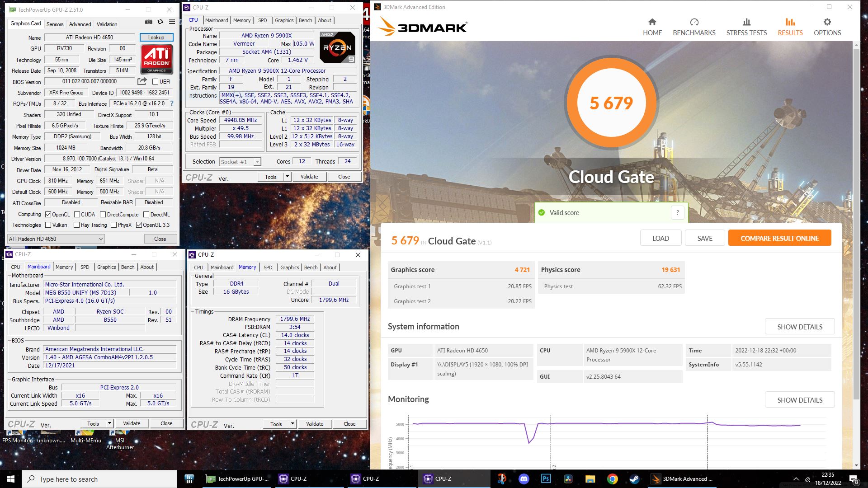Open the notification center icon
The width and height of the screenshot is (868, 488).
(854, 479)
